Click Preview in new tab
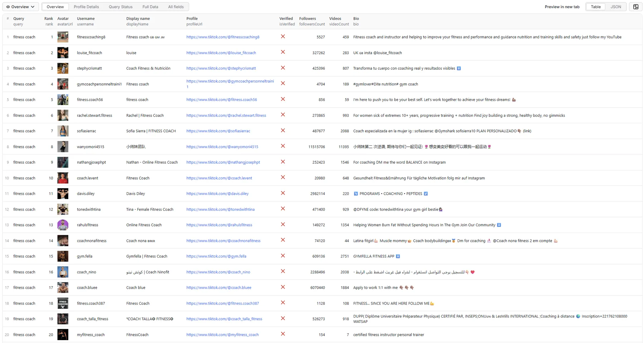 tap(562, 7)
